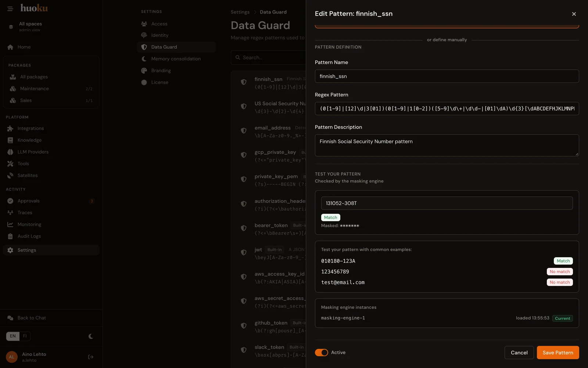Screen dimensions: 588x368
Task: Open the All packages icon
Action: tap(13, 77)
